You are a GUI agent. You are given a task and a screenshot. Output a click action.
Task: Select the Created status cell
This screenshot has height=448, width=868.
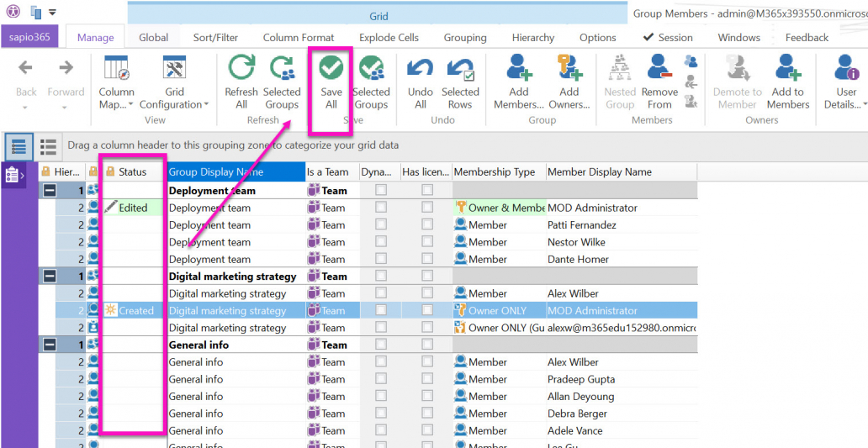134,311
